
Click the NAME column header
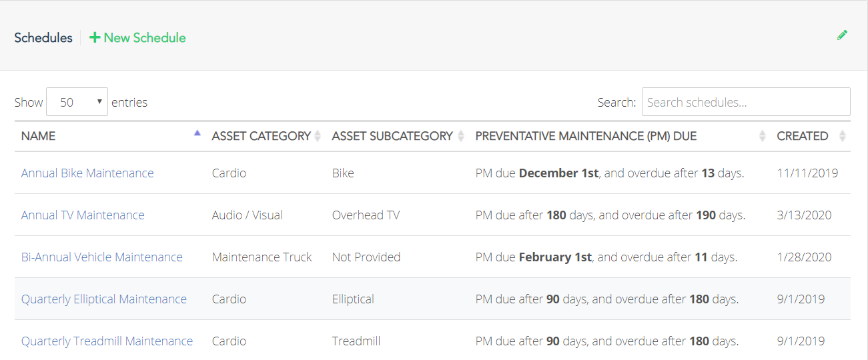pyautogui.click(x=38, y=136)
